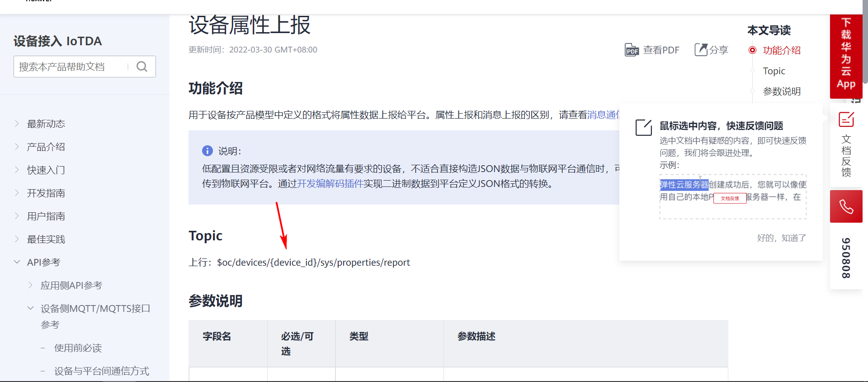The width and height of the screenshot is (868, 382).
Task: Open the 开发编解码插件 link
Action: click(x=330, y=184)
